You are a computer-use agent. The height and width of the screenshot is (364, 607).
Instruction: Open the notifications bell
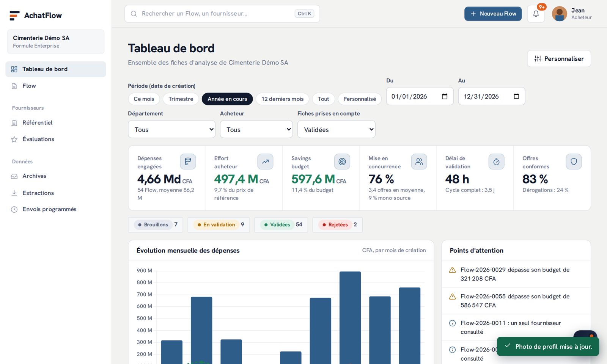(x=536, y=14)
